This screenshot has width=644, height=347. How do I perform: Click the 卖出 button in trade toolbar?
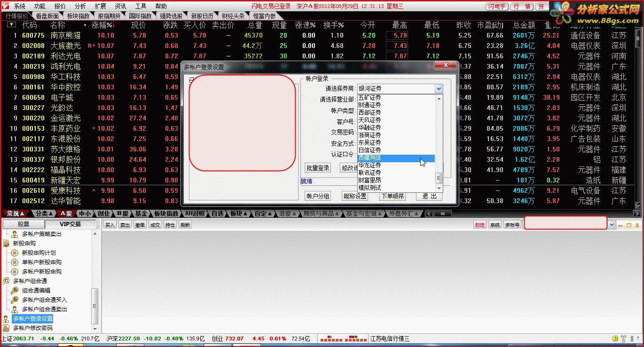pyautogui.click(x=125, y=225)
